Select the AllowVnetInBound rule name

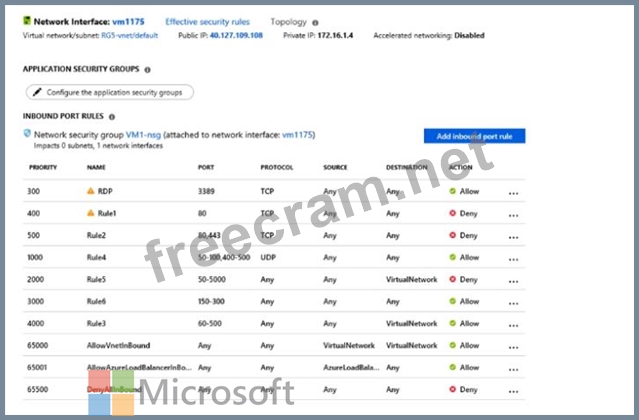[x=118, y=345]
